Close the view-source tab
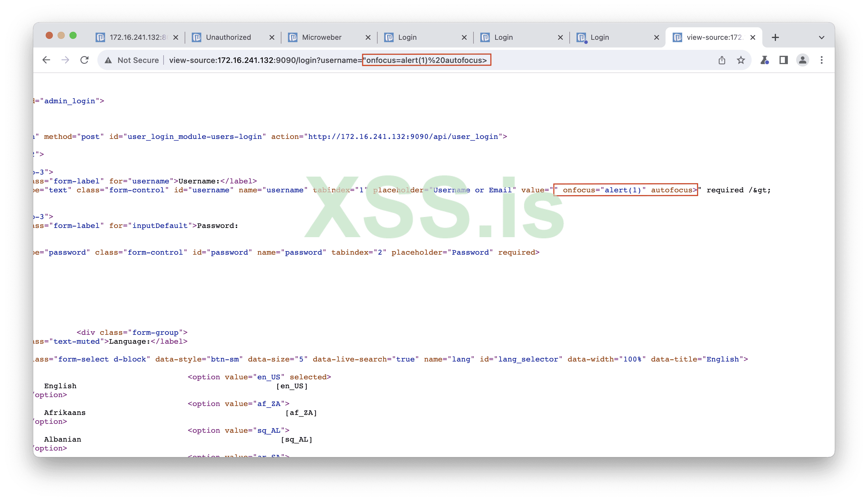This screenshot has height=501, width=868. click(x=753, y=37)
